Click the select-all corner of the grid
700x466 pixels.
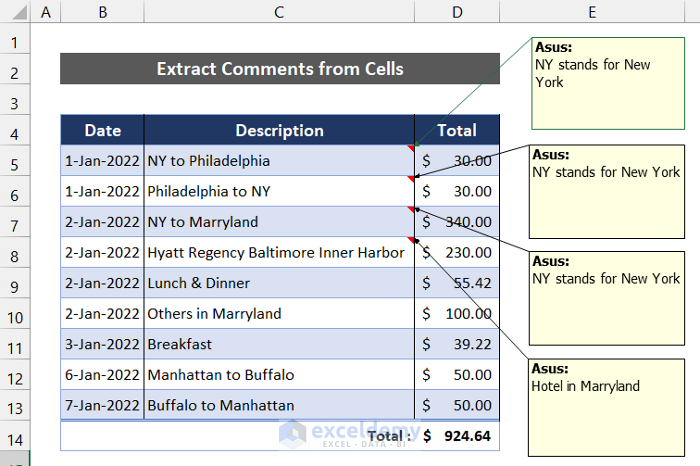15,12
